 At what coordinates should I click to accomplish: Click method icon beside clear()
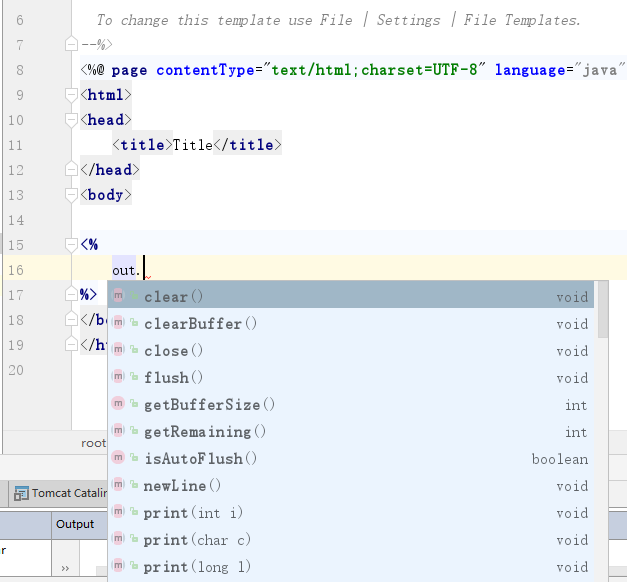pos(118,296)
